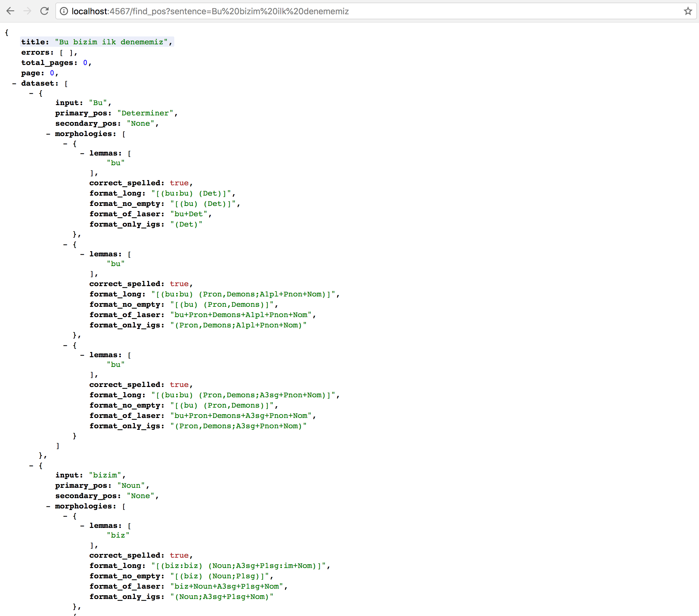Collapse the lemmas array containing biz
This screenshot has height=616, width=699.
[x=82, y=526]
